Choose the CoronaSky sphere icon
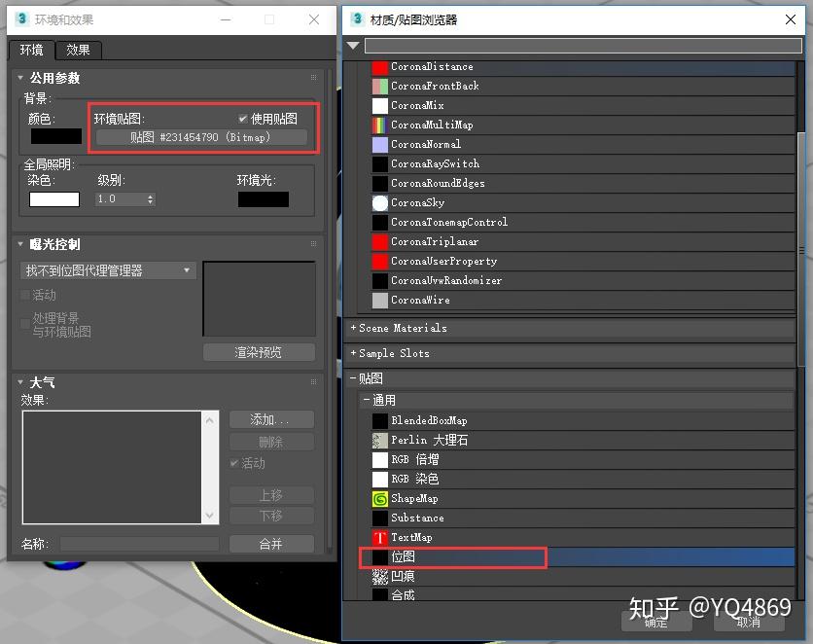This screenshot has height=644, width=813. pyautogui.click(x=380, y=202)
